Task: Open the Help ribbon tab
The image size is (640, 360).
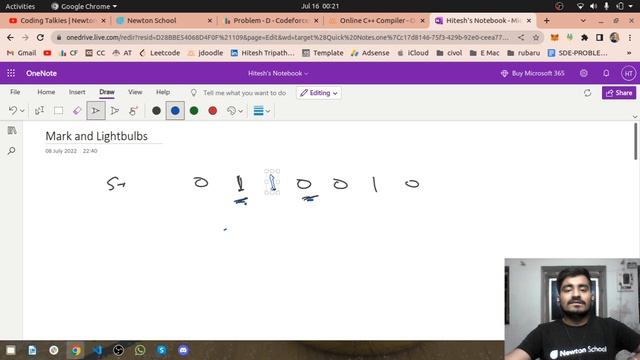Action: (163, 92)
